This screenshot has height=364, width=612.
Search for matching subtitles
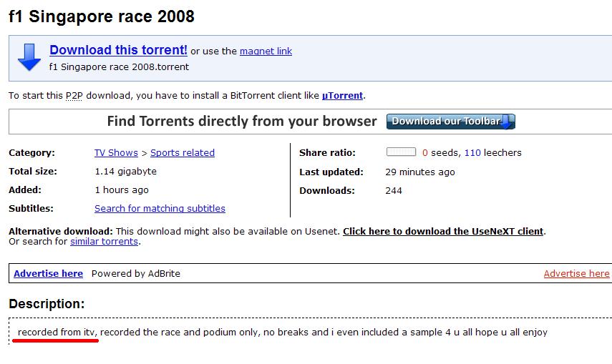tap(160, 208)
